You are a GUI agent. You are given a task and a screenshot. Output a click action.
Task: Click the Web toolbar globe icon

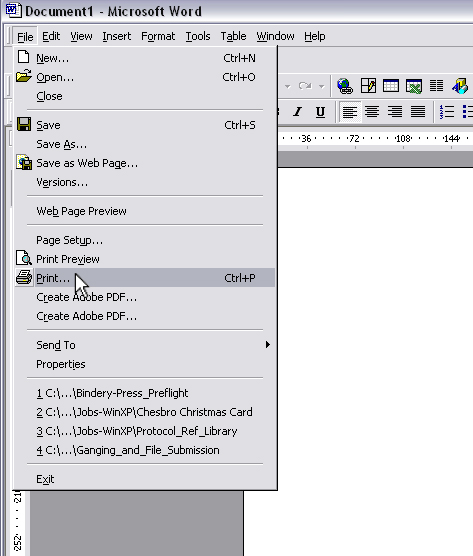click(x=345, y=86)
